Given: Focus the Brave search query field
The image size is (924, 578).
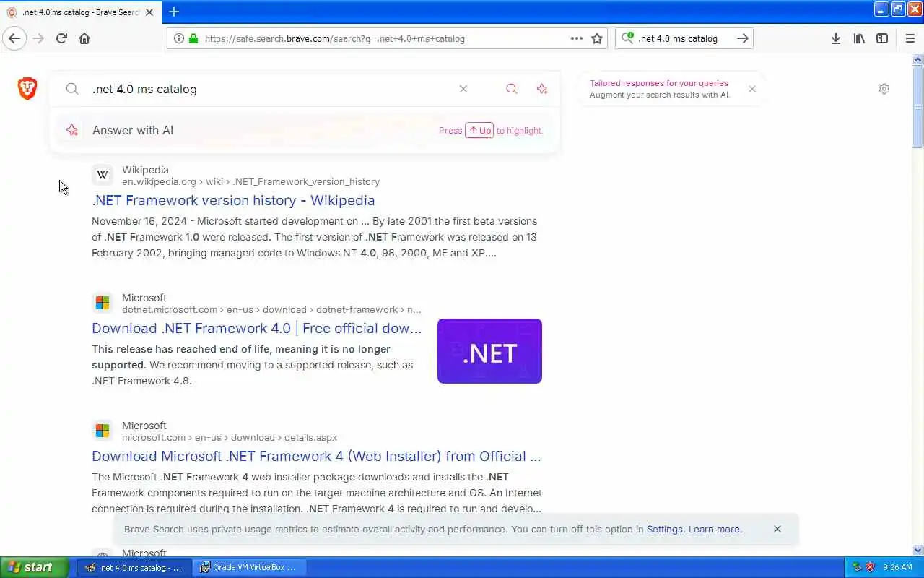Looking at the screenshot, I should (271, 89).
